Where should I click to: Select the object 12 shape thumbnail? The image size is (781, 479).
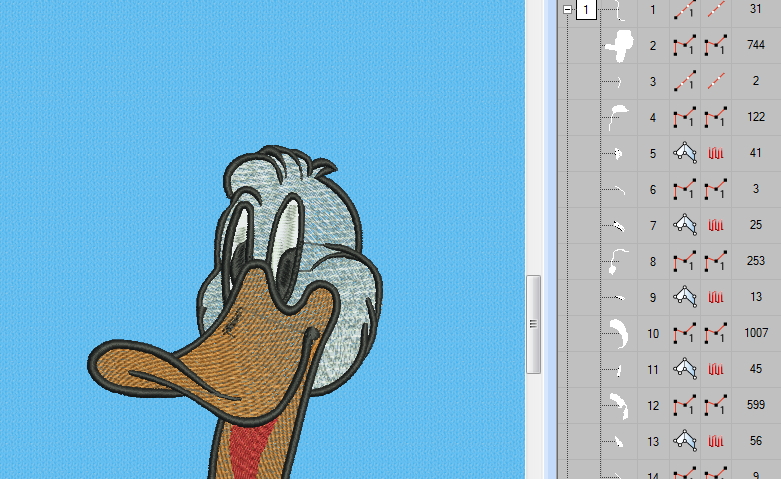point(619,405)
